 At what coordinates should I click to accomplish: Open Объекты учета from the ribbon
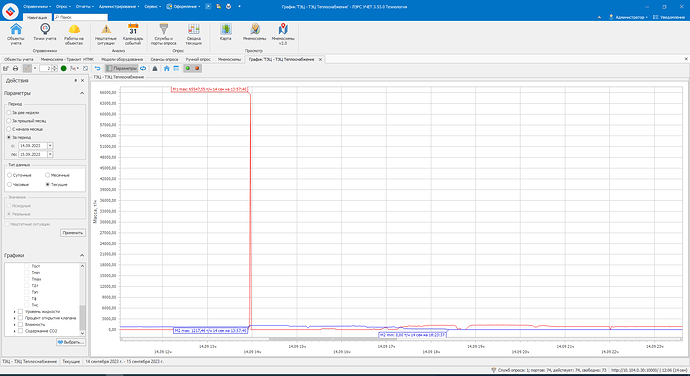pyautogui.click(x=16, y=34)
